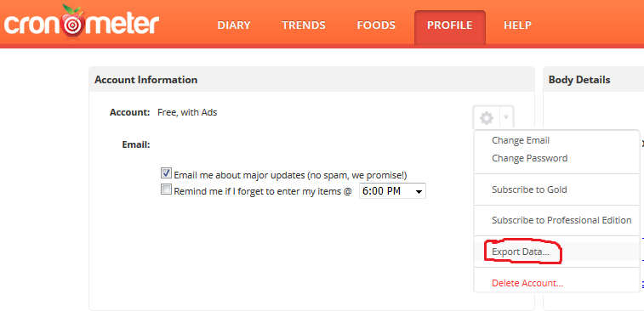Select Export Data from the menu
The image size is (644, 311).
521,252
